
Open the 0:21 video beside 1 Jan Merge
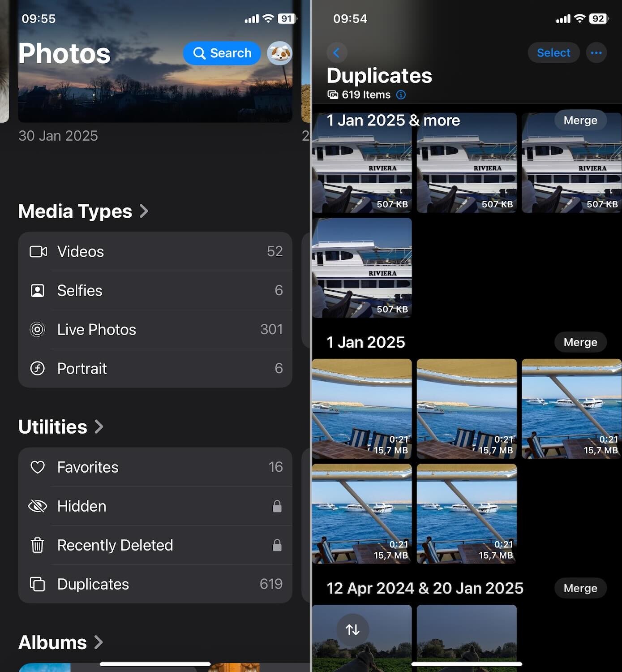pyautogui.click(x=572, y=409)
